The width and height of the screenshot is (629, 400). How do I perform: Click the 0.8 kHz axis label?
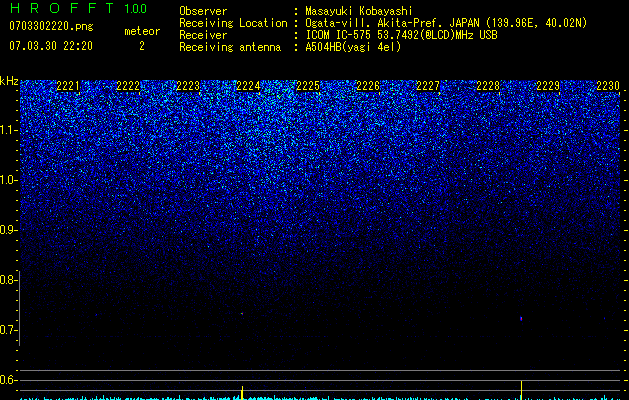(7, 280)
